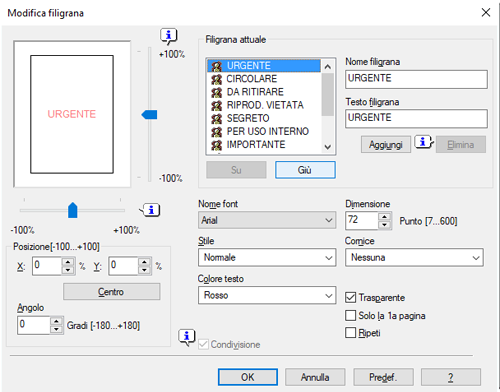This screenshot has width=500, height=392.
Task: Click the Nome filigrana text field
Action: (416, 79)
